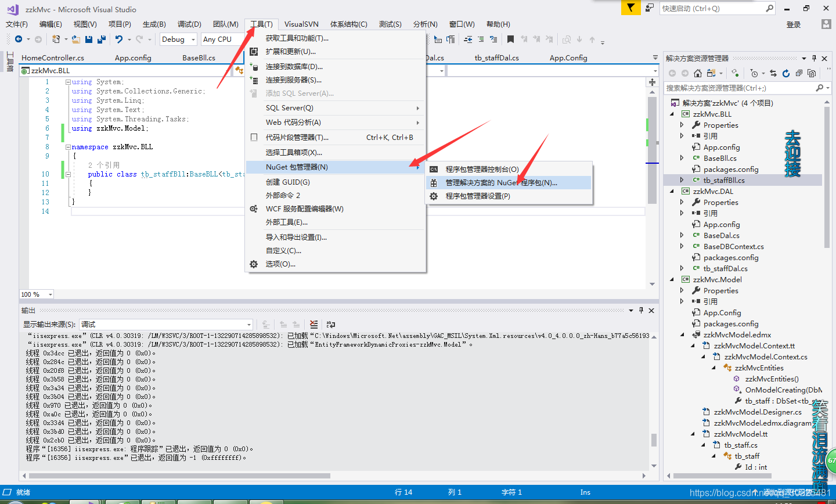
Task: Click the 2 个引用 code lens link
Action: (x=104, y=165)
